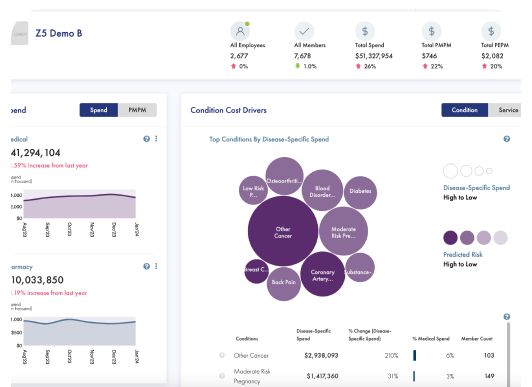
Task: Open help for the Pharmacy spend card
Action: tap(147, 266)
